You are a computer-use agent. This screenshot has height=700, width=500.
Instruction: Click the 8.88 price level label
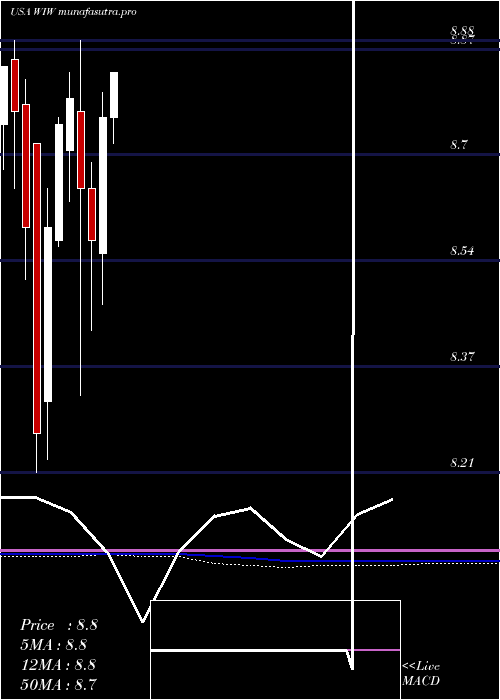click(x=462, y=30)
